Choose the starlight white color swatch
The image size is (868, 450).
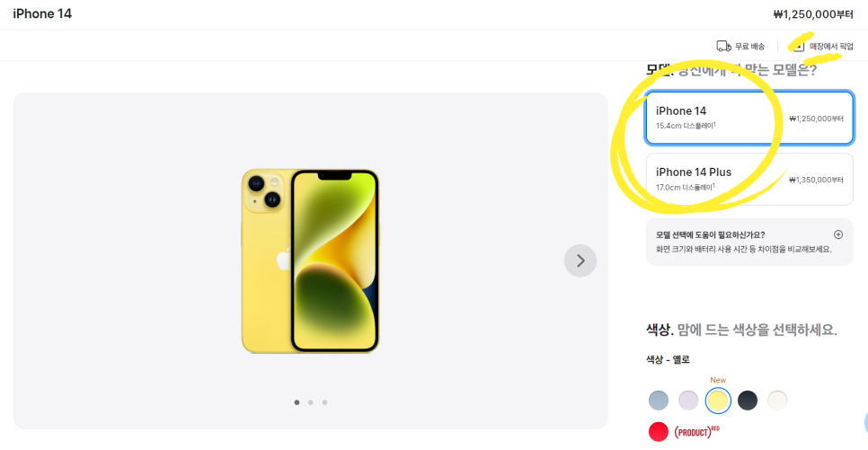(777, 401)
